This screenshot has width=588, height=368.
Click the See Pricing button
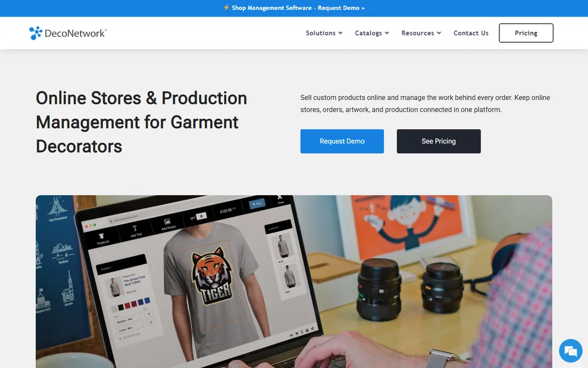click(x=438, y=141)
